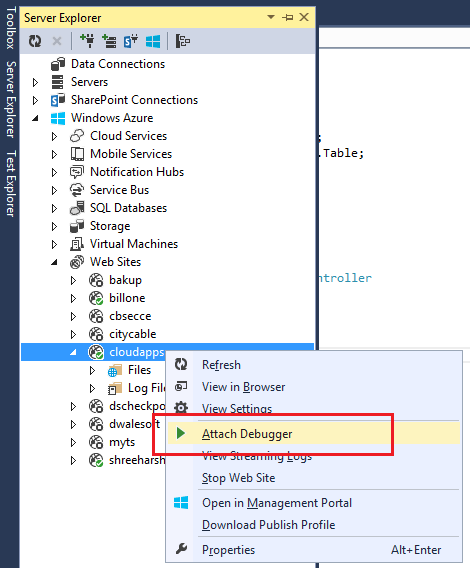The image size is (470, 568).
Task: Click the rightmost tree-view icon in the toolbar
Action: point(183,41)
